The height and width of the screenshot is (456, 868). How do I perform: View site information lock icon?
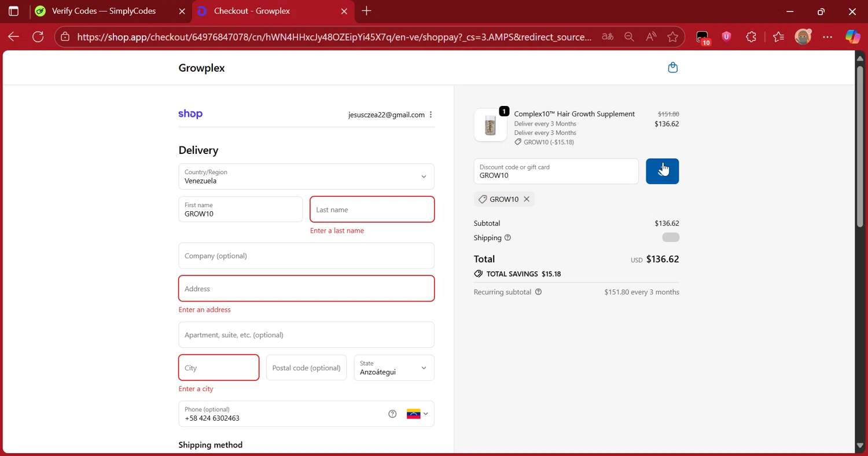[x=65, y=37]
